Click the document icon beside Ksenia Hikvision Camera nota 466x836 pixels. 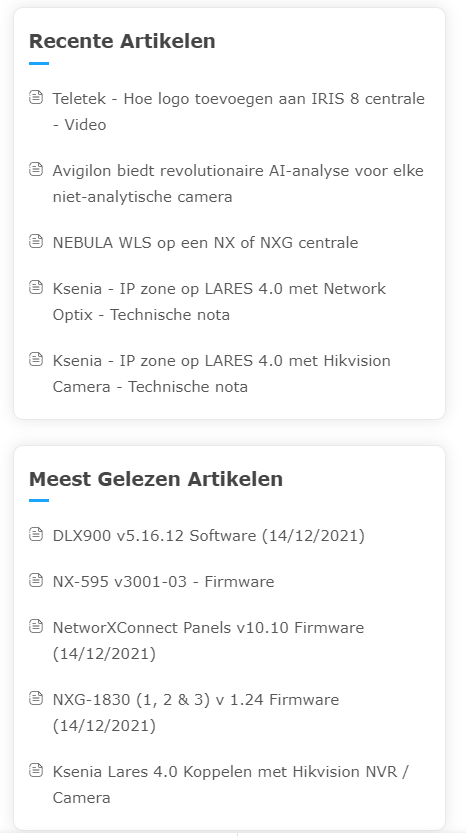tap(36, 359)
